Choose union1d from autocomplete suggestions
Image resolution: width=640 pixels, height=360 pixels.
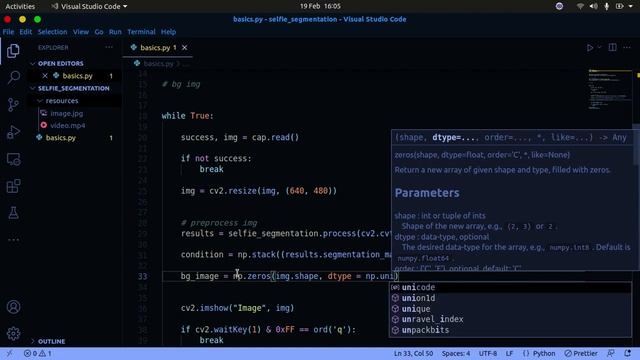tap(510, 298)
